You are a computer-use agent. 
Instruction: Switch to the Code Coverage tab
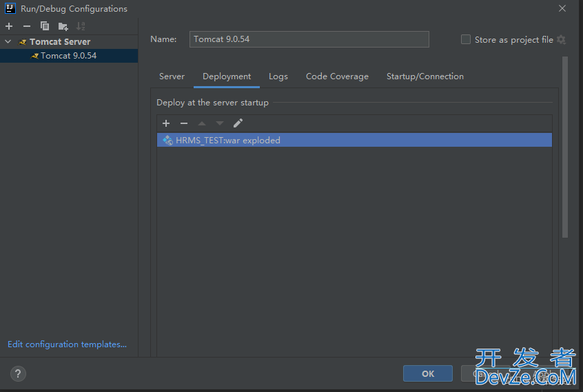337,76
